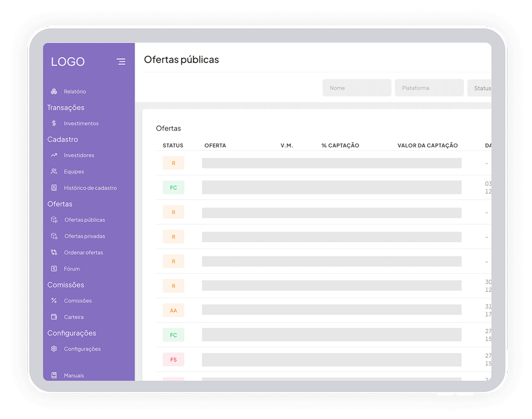The width and height of the screenshot is (532, 419).
Task: Click the gear icon beside Configurações
Action: pyautogui.click(x=54, y=349)
